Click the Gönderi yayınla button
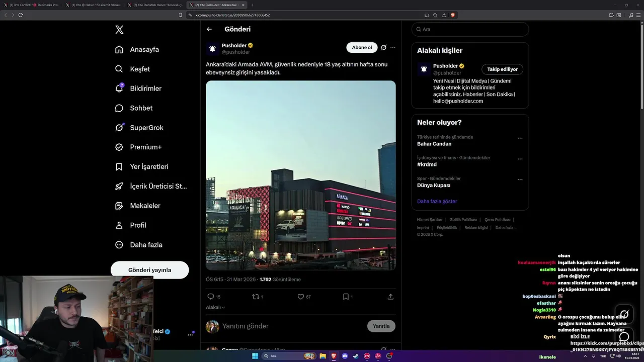This screenshot has height=362, width=644. 150,270
